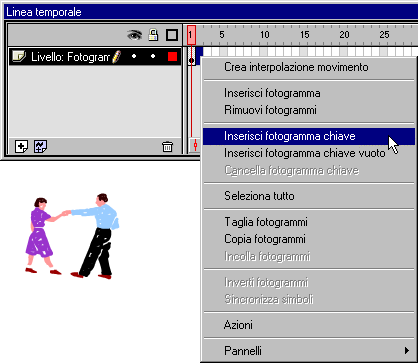Click the pencil icon on the layer row
This screenshot has width=418, height=363.
(116, 57)
